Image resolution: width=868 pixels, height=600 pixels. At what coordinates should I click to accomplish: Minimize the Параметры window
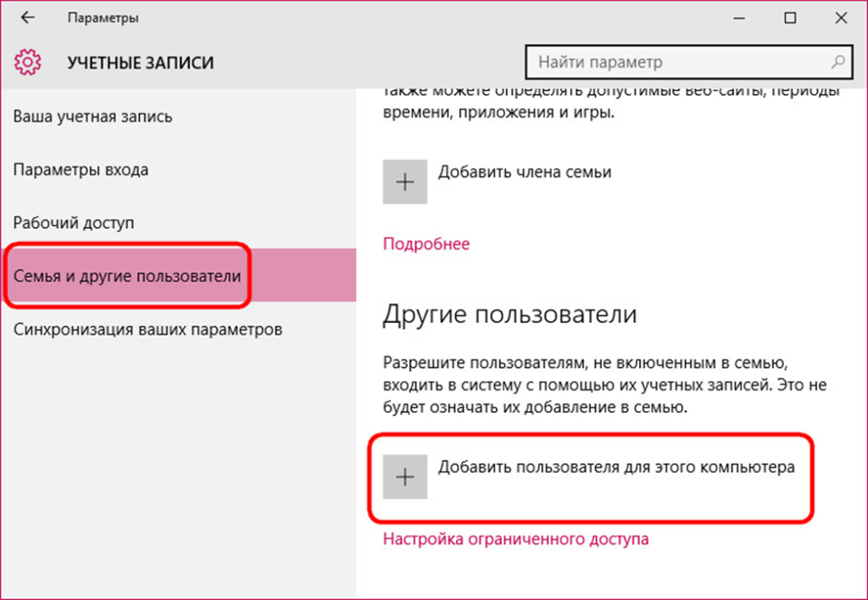pos(739,18)
